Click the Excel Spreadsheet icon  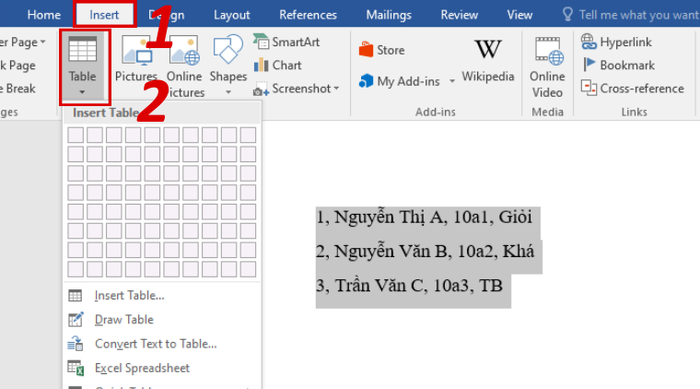point(75,368)
